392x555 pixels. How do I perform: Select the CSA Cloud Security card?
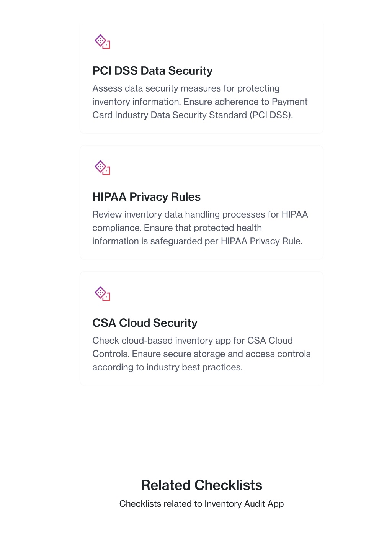click(201, 329)
